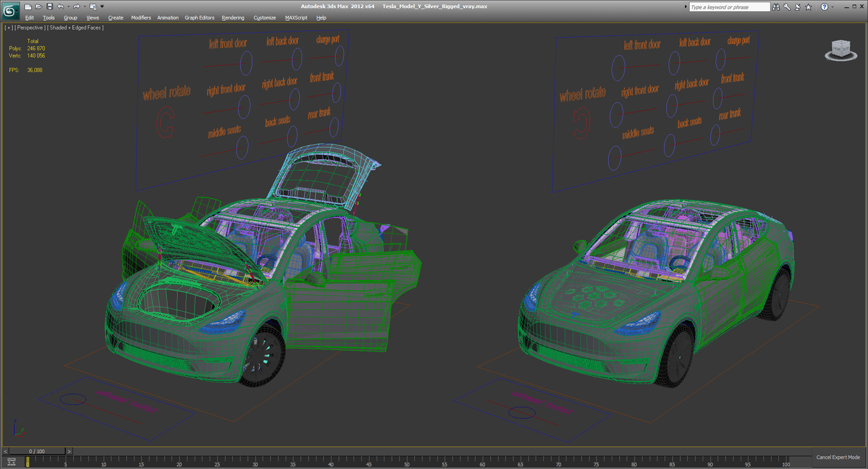This screenshot has width=868, height=469.
Task: Open the Graph Editors menu
Action: (x=199, y=18)
